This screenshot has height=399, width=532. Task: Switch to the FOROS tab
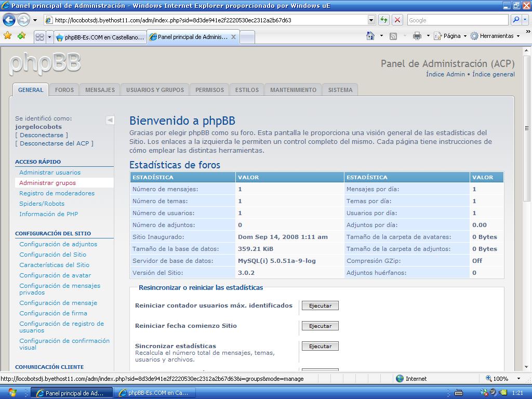pos(64,89)
